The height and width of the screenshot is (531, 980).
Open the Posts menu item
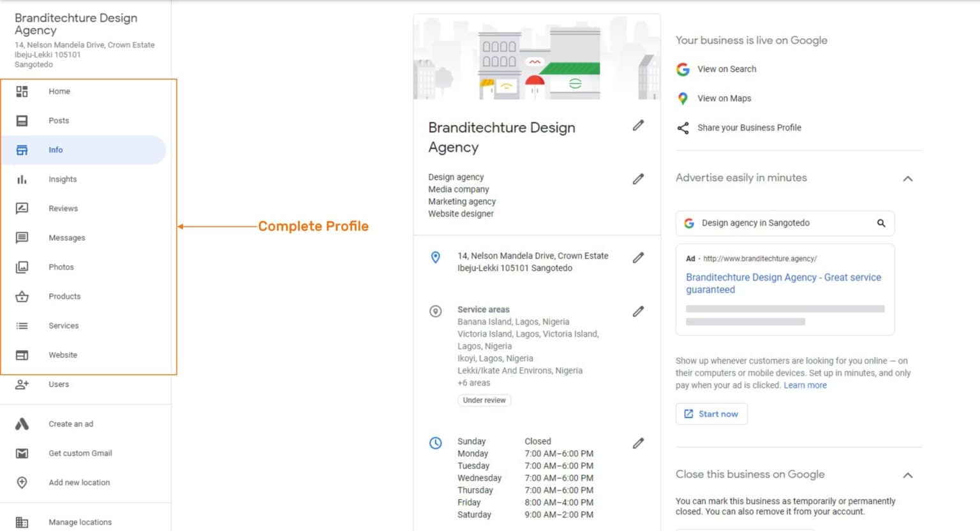84,120
